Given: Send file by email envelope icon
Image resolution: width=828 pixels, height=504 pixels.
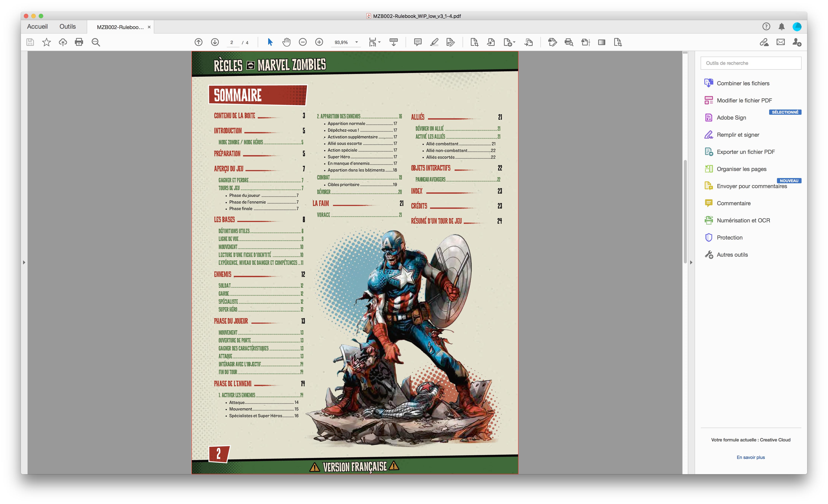Looking at the screenshot, I should point(781,42).
